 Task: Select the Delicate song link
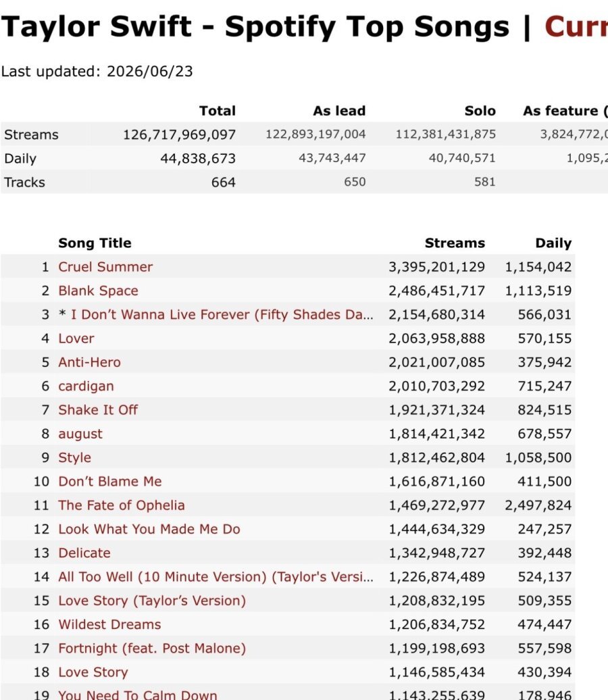84,553
